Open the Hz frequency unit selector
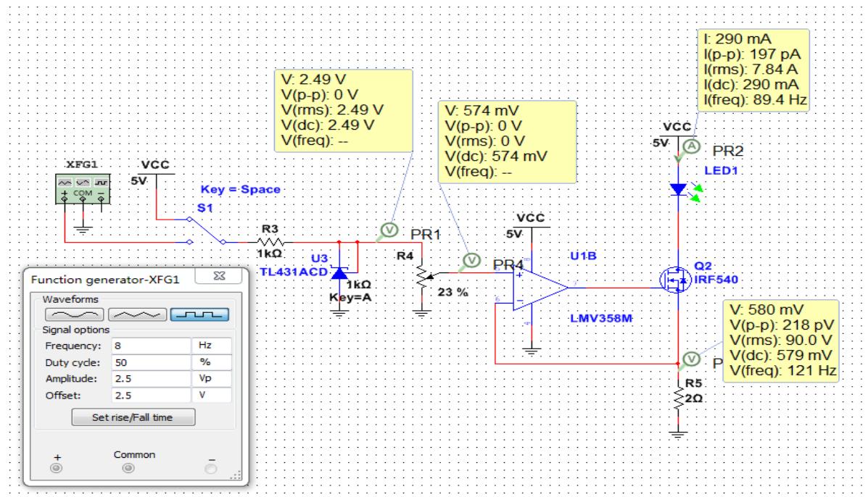868x497 pixels. [x=210, y=346]
